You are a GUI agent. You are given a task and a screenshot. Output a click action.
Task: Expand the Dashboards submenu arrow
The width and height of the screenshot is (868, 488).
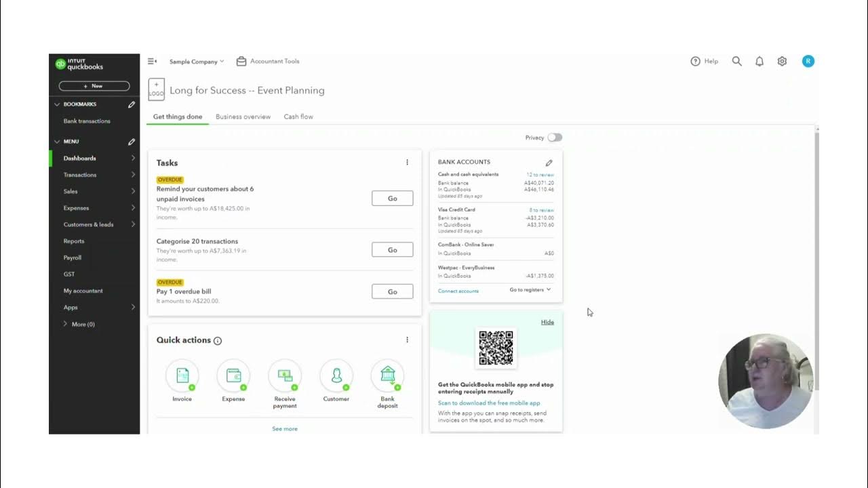tap(133, 158)
